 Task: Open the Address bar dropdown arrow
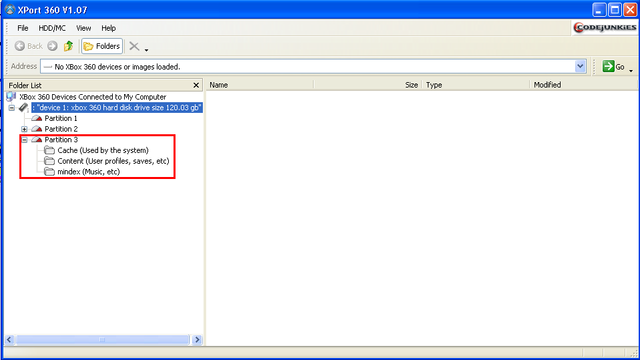click(x=580, y=66)
